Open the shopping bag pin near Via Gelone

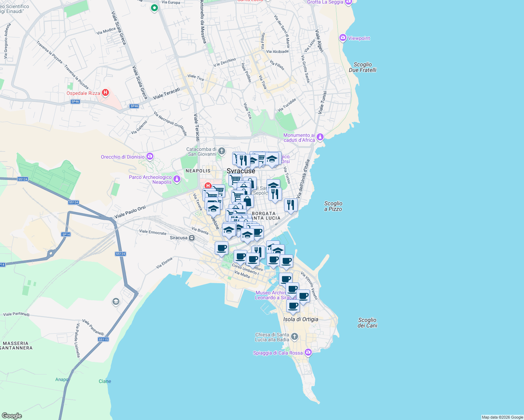tap(247, 201)
